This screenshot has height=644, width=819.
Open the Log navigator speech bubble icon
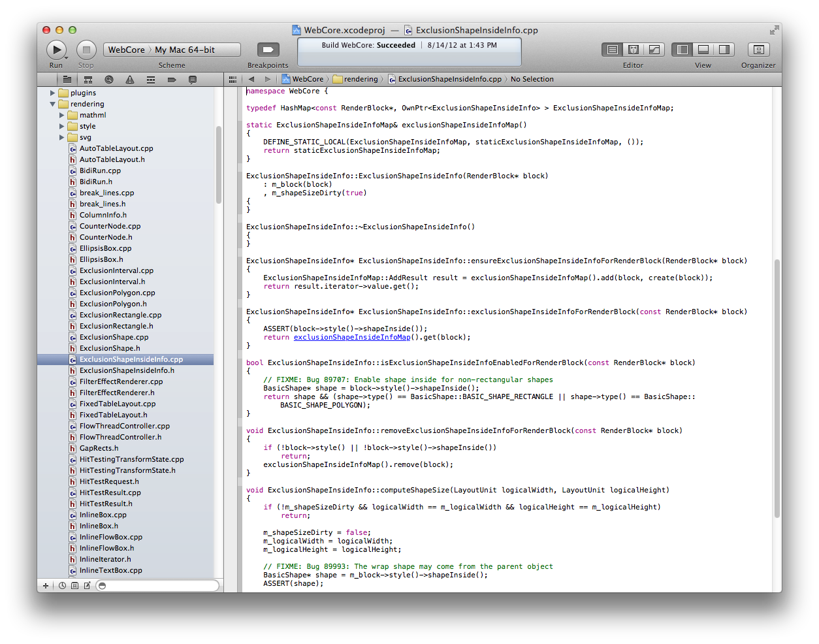[x=192, y=79]
